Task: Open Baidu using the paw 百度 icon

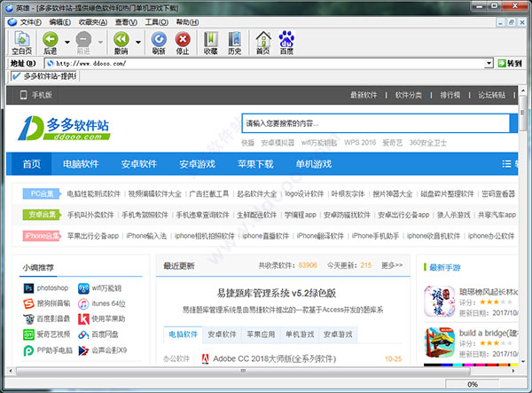Action: pos(286,43)
